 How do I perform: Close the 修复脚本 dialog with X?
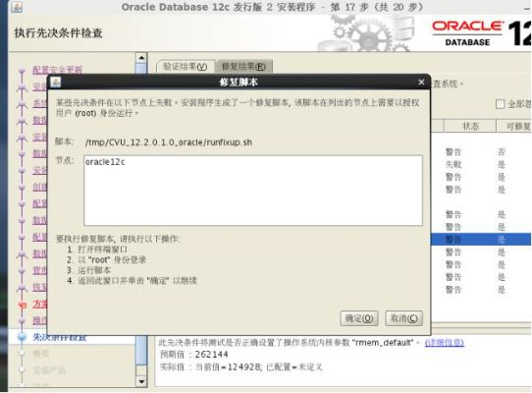421,82
